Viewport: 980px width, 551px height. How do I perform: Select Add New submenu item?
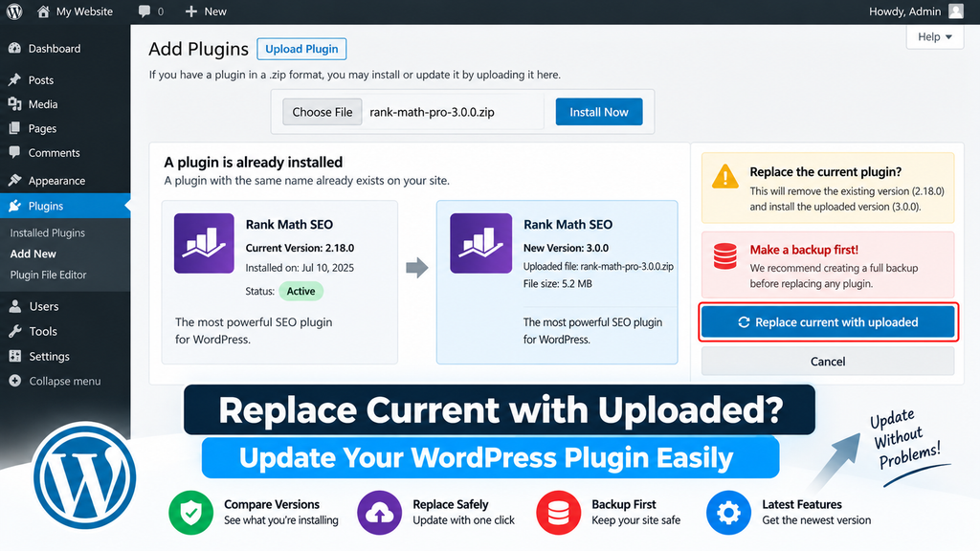(33, 253)
